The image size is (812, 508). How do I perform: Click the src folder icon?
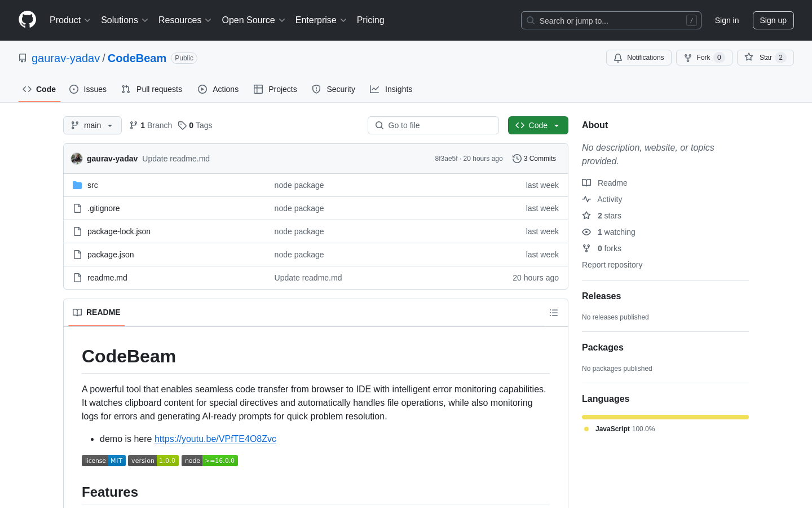[x=77, y=185]
